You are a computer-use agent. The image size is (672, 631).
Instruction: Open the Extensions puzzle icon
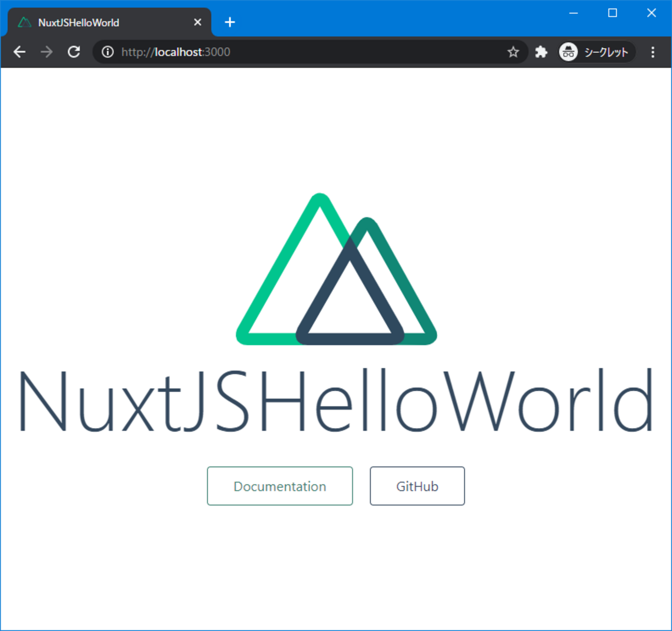coord(541,52)
